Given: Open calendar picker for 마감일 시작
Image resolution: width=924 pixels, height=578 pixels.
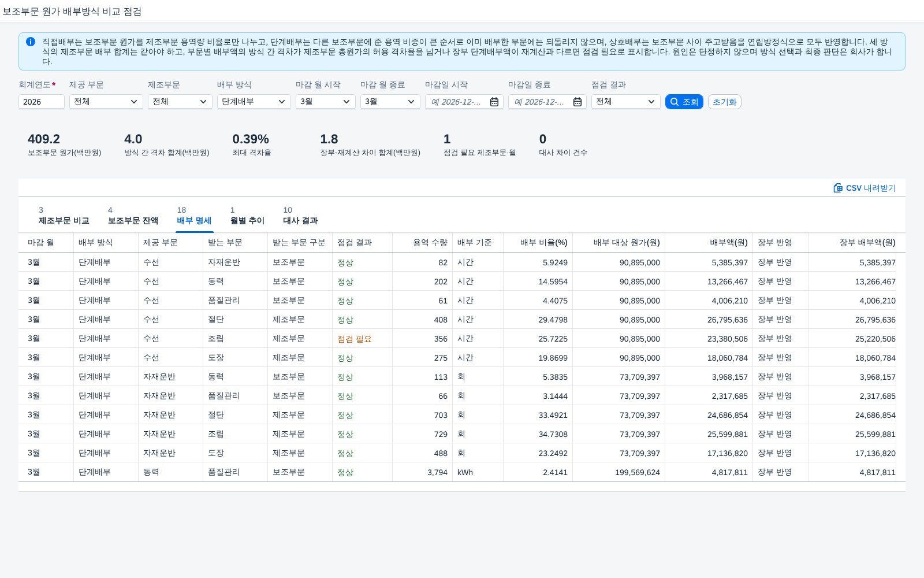Looking at the screenshot, I should tap(494, 102).
